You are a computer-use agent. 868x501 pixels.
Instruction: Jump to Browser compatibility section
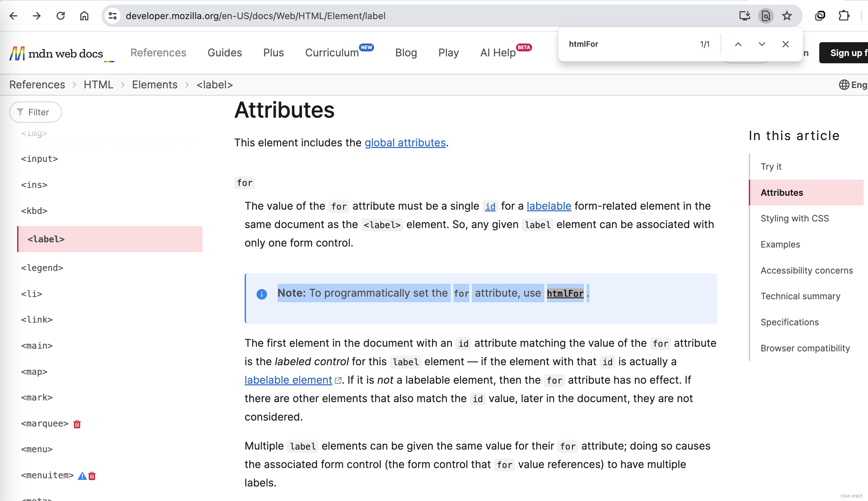pyautogui.click(x=805, y=348)
